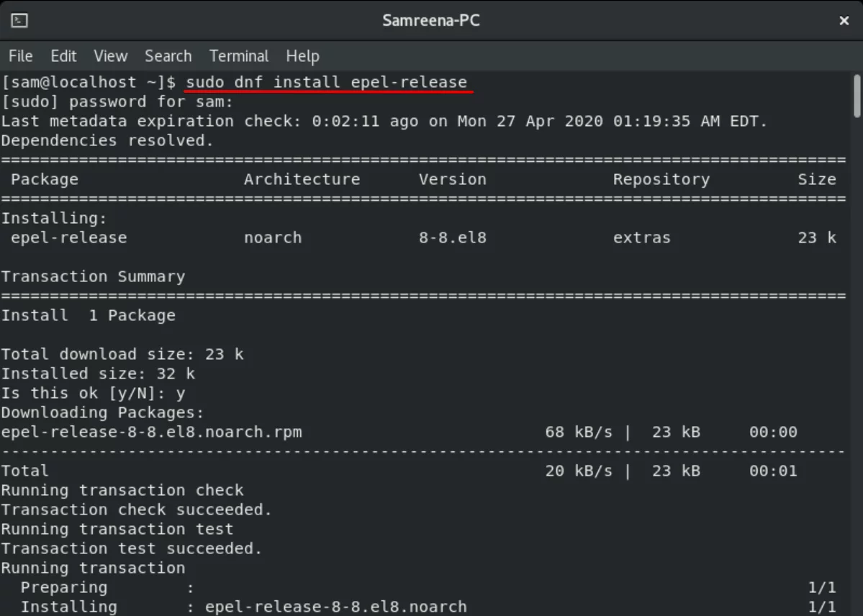
Task: Click 'epel-release' in the package table row
Action: [x=69, y=237]
